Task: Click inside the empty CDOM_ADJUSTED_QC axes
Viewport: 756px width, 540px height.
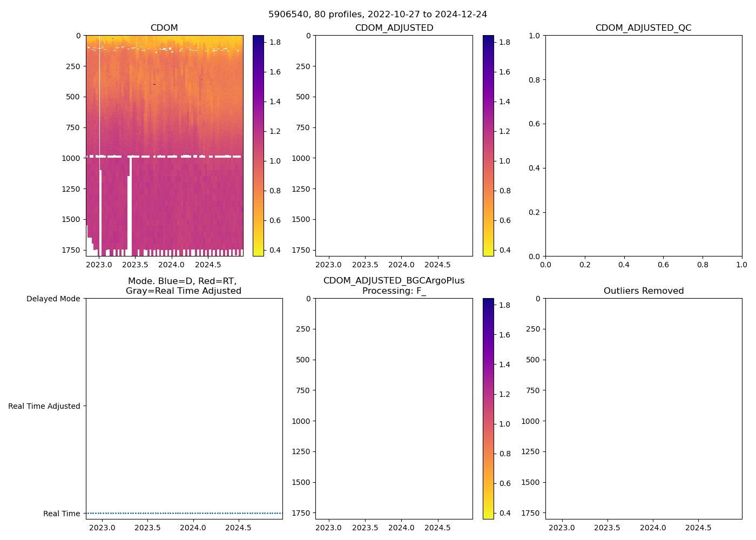Action: point(643,146)
